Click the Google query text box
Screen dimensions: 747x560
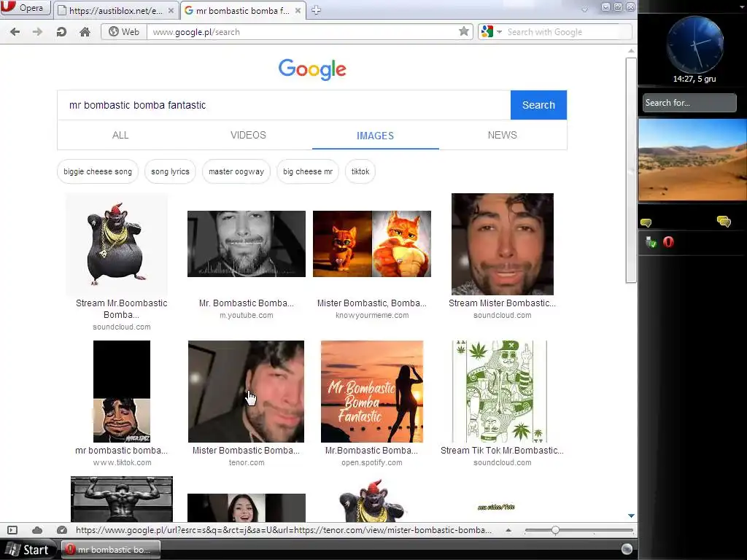click(284, 105)
